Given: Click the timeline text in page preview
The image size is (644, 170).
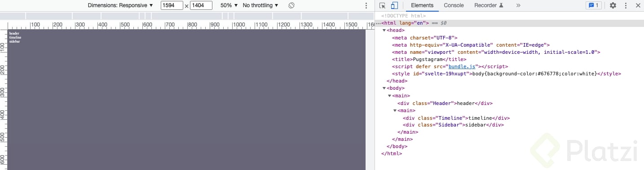Looking at the screenshot, I should [x=15, y=37].
